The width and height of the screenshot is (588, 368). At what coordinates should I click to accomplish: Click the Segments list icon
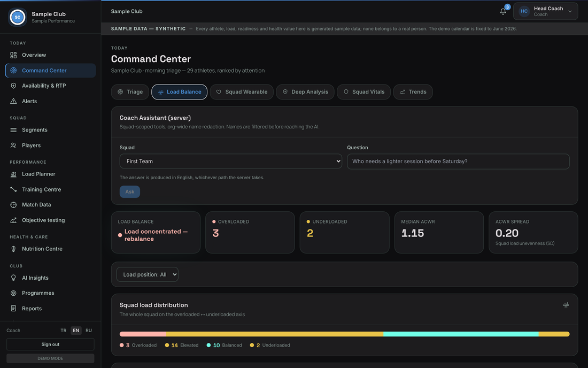13,130
